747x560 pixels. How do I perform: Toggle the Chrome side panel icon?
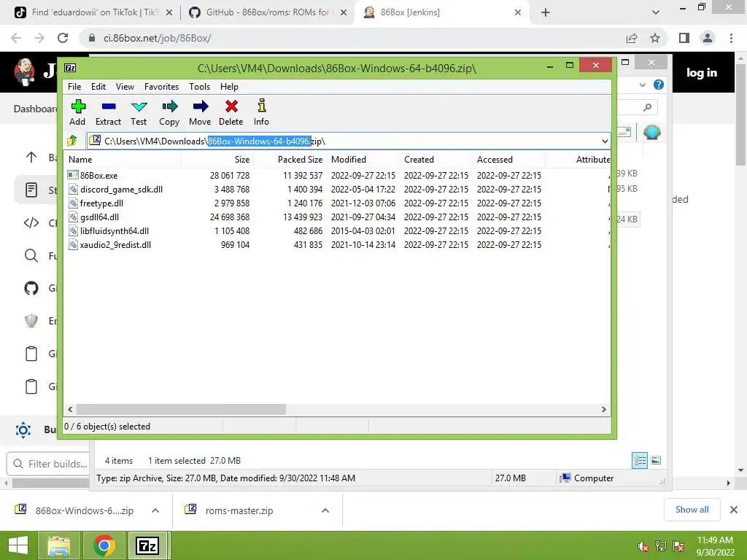click(x=684, y=38)
